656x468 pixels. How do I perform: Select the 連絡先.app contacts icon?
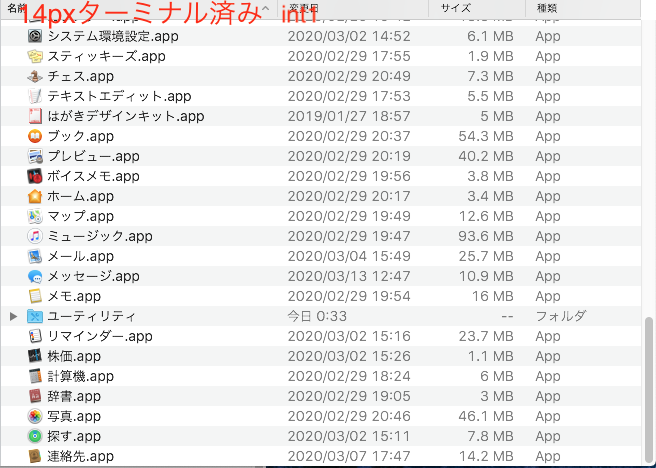[35, 456]
